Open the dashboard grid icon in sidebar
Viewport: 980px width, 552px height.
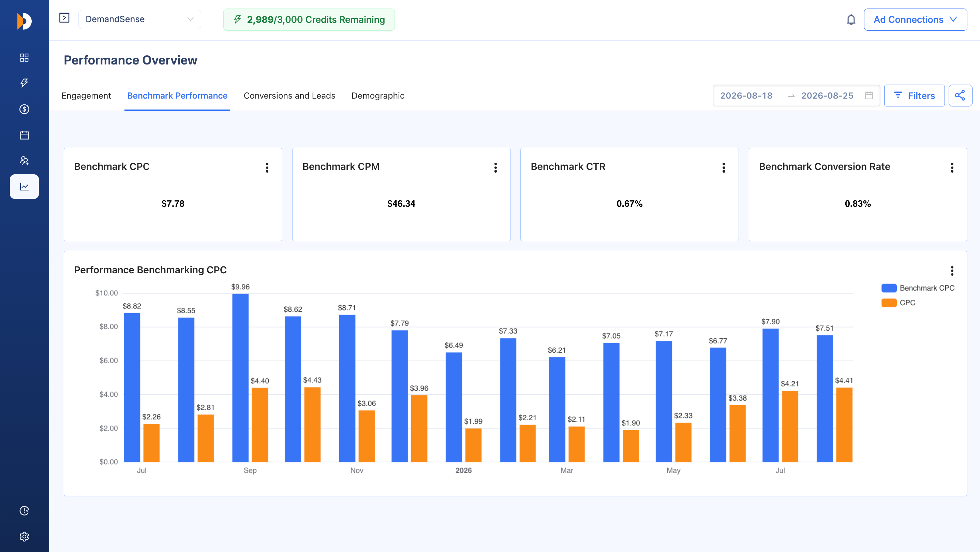tap(24, 57)
